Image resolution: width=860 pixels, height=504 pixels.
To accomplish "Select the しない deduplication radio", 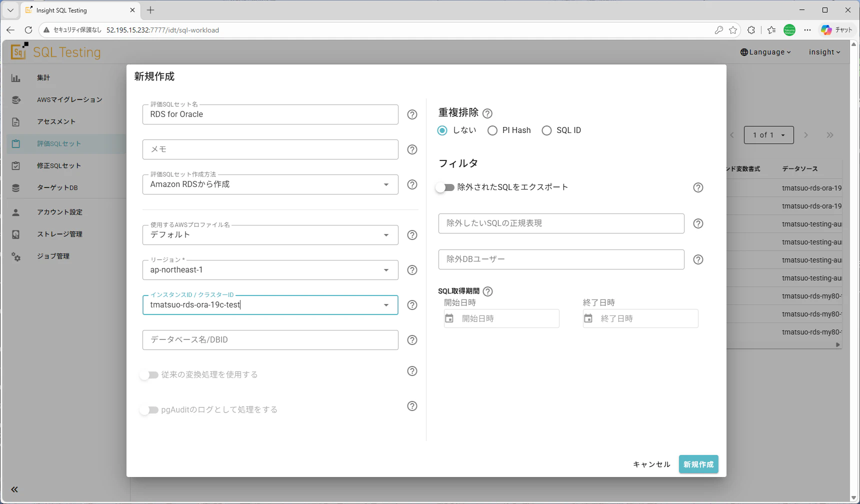I will coord(442,130).
